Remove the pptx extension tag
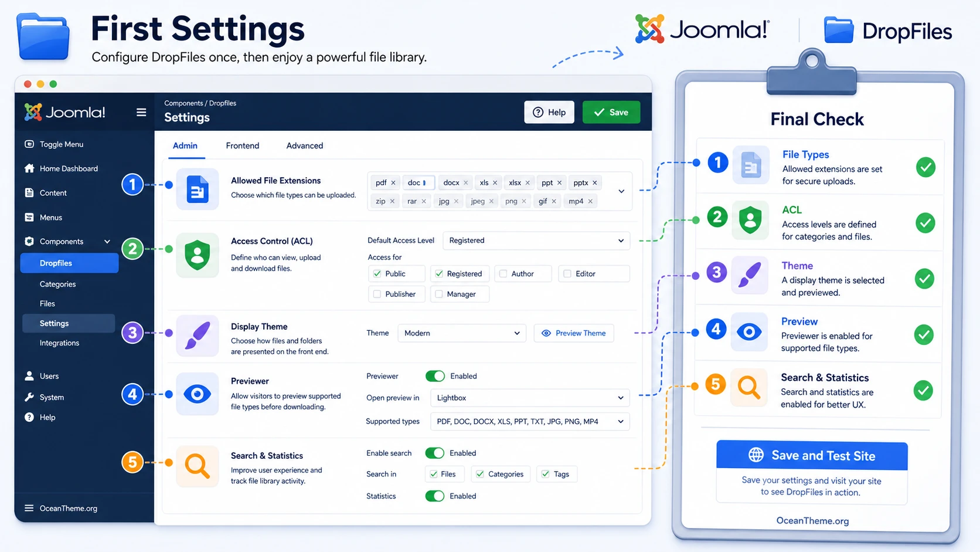This screenshot has height=552, width=980. [x=595, y=182]
